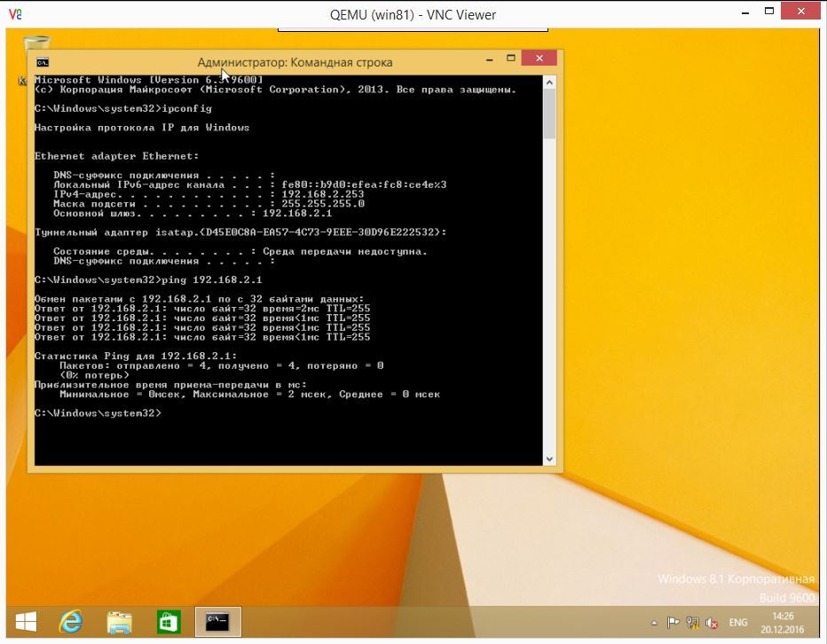Click the VNC Viewer logo icon
The height and width of the screenshot is (644, 827).
[x=15, y=13]
